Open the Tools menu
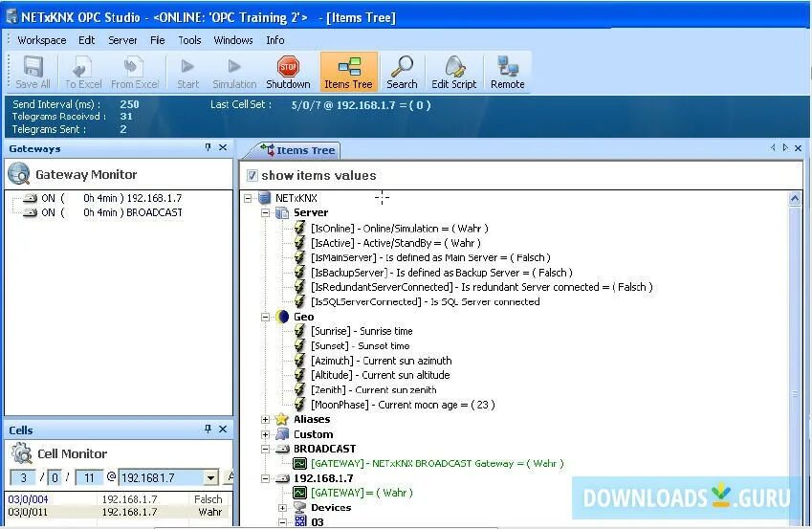This screenshot has height=529, width=812. point(189,40)
